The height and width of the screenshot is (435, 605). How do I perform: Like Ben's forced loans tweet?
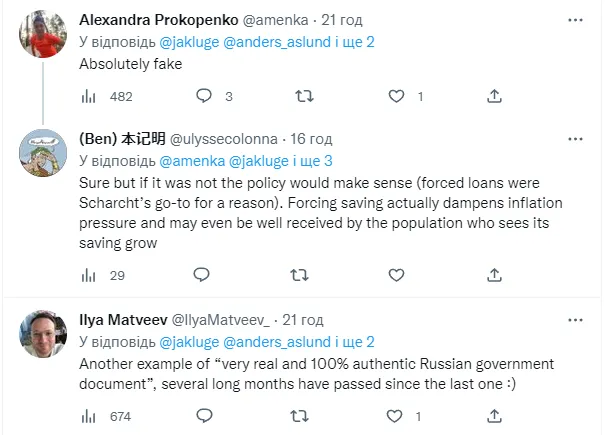pos(397,275)
